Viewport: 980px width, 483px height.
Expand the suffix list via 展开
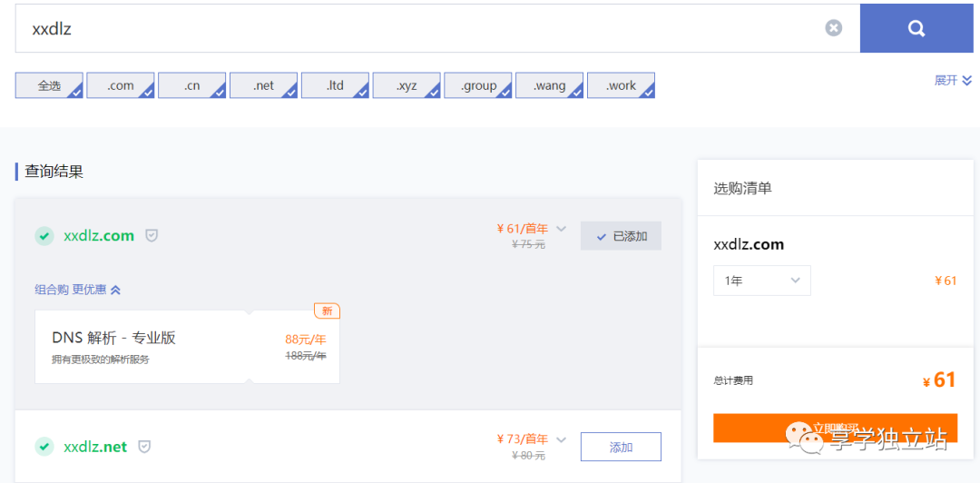point(953,81)
